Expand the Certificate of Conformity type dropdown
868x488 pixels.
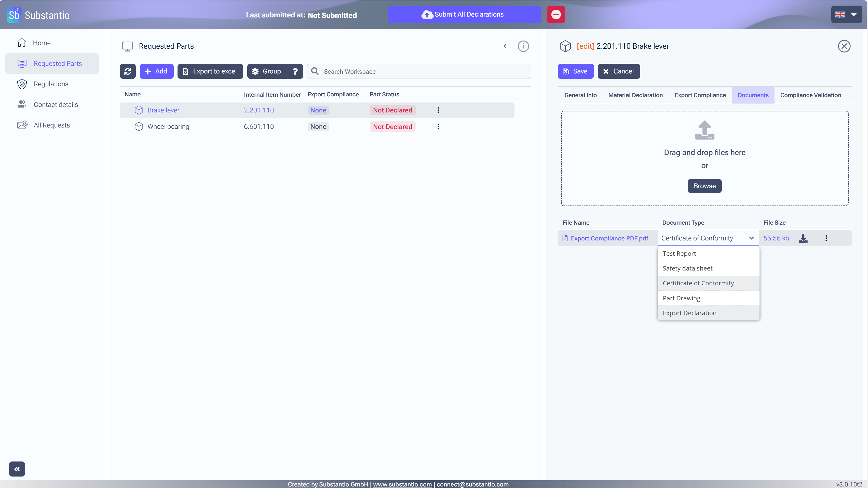[708, 238]
